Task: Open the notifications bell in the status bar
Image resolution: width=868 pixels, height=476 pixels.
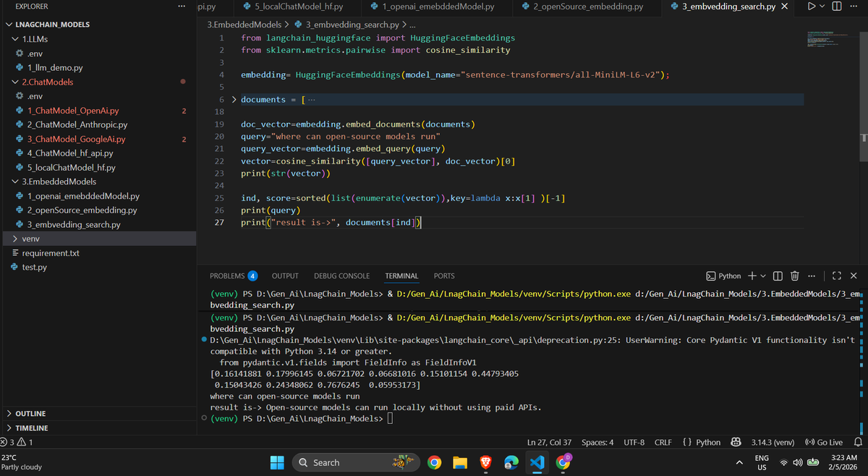Action: [x=859, y=442]
